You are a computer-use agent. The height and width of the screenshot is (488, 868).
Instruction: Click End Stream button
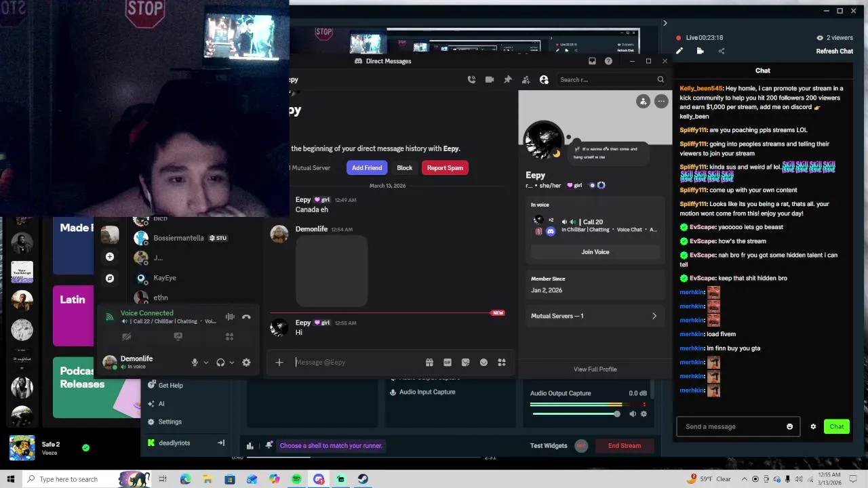tap(625, 445)
